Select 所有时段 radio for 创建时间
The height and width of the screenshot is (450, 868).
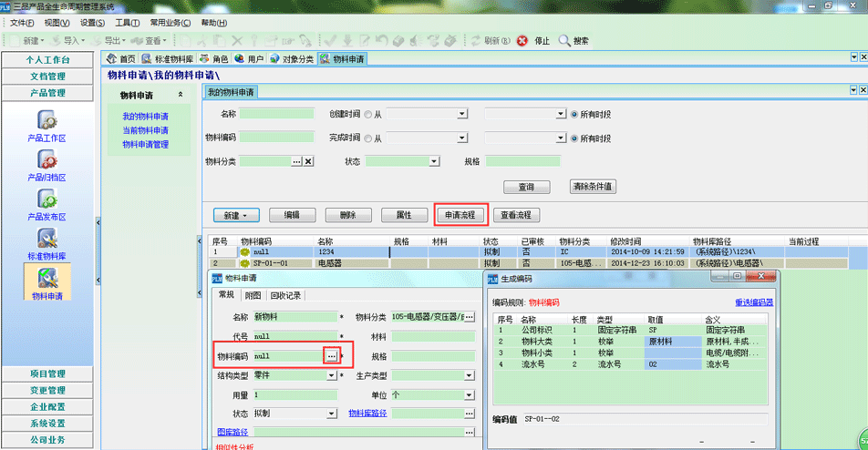[574, 114]
